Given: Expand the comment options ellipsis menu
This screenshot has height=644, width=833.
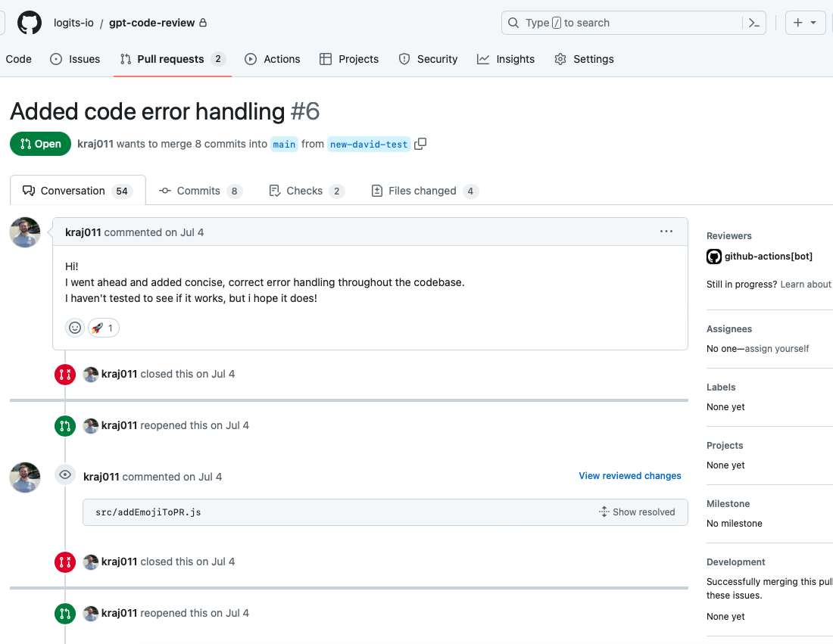Looking at the screenshot, I should [666, 232].
